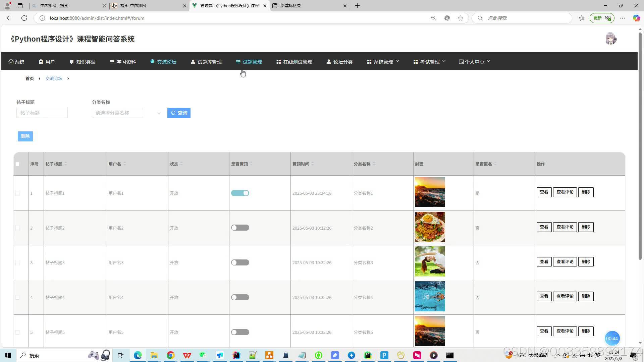The height and width of the screenshot is (362, 644).
Task: Check the select-all header checkbox
Action: (17, 164)
